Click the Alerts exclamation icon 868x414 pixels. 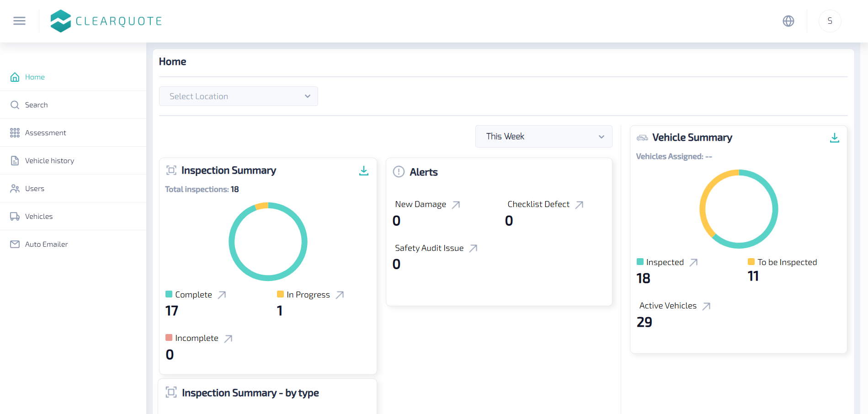click(398, 172)
